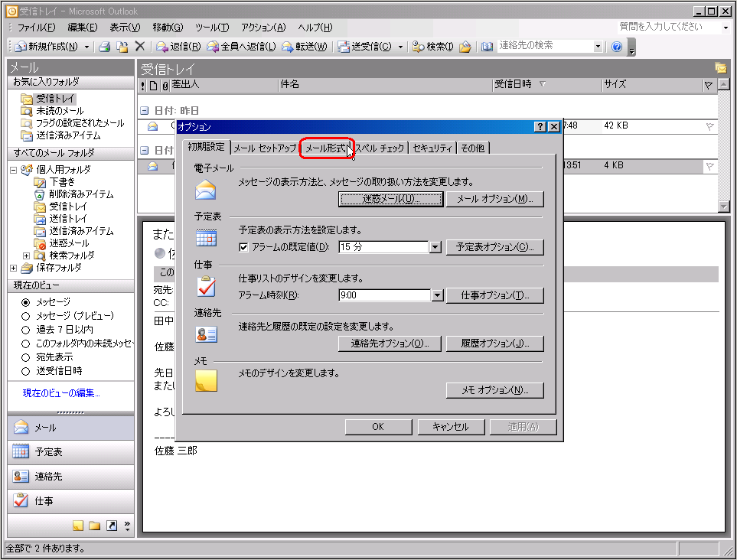The image size is (737, 560).
Task: Sort by 受信日時 column header
Action: coord(546,85)
